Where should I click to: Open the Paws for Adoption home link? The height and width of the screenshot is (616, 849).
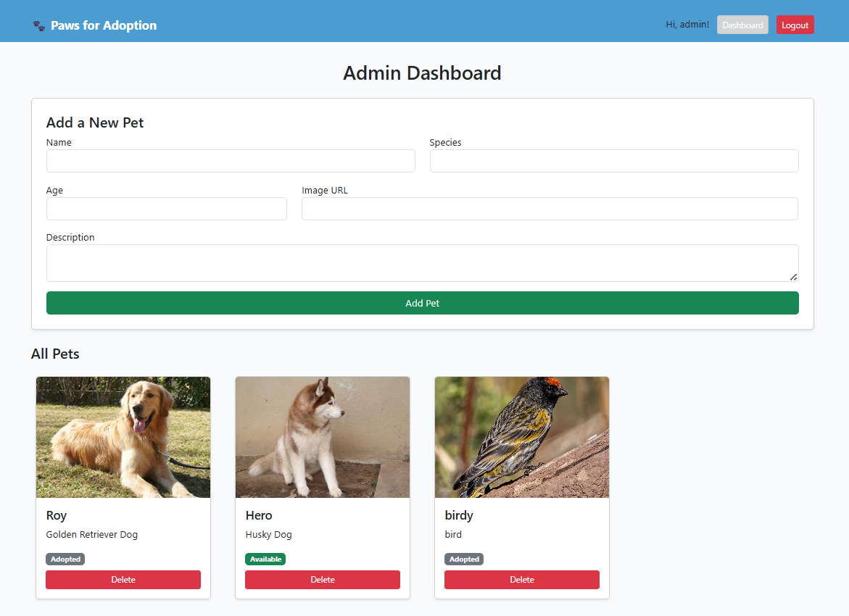pos(103,25)
